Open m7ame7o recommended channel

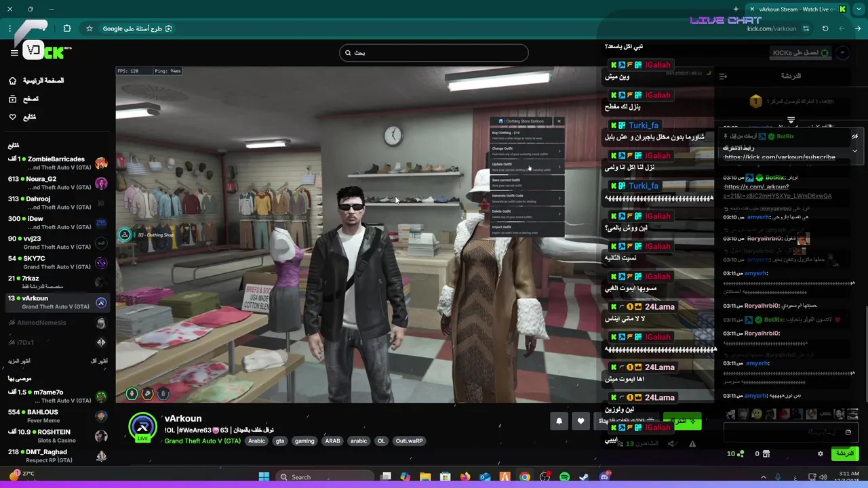[x=58, y=396]
